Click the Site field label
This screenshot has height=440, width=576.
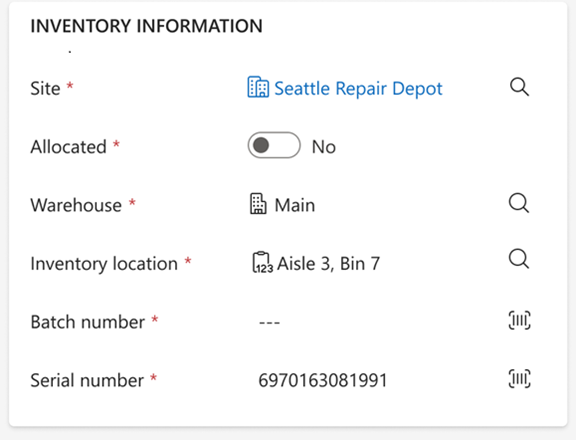[45, 89]
